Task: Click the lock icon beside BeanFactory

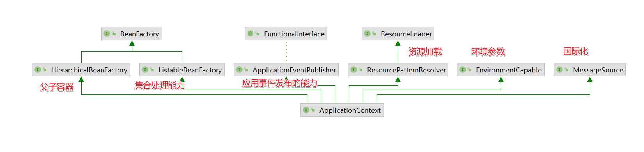Action: point(114,34)
